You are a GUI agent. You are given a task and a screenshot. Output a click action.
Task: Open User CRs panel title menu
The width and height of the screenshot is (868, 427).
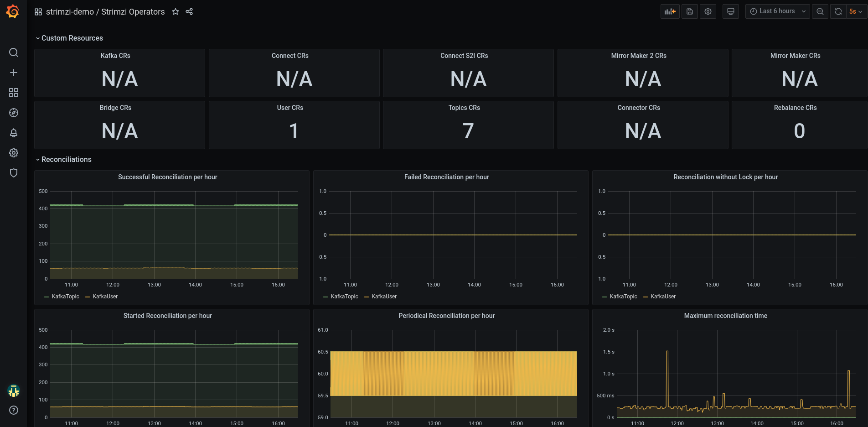[x=290, y=108]
